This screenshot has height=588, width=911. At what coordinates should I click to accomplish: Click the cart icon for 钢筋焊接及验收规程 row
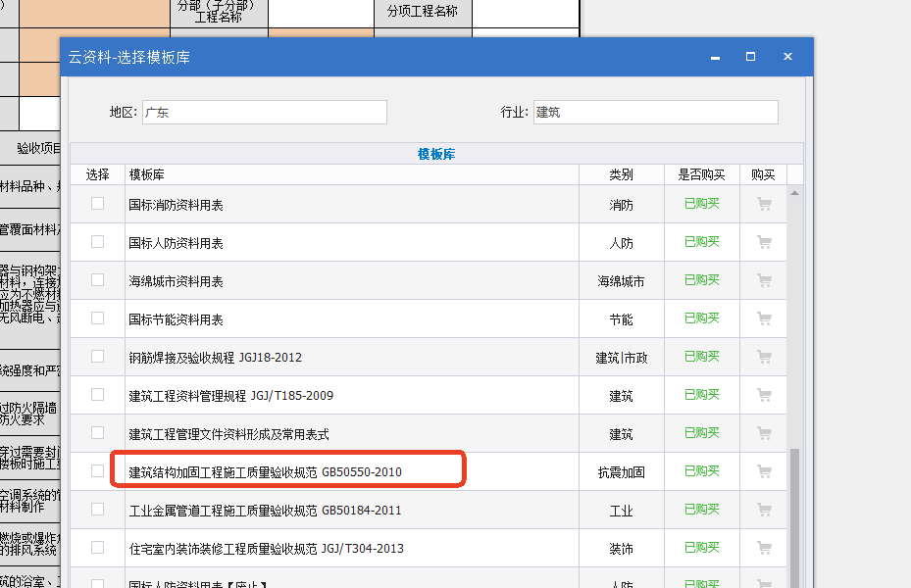[x=764, y=358]
